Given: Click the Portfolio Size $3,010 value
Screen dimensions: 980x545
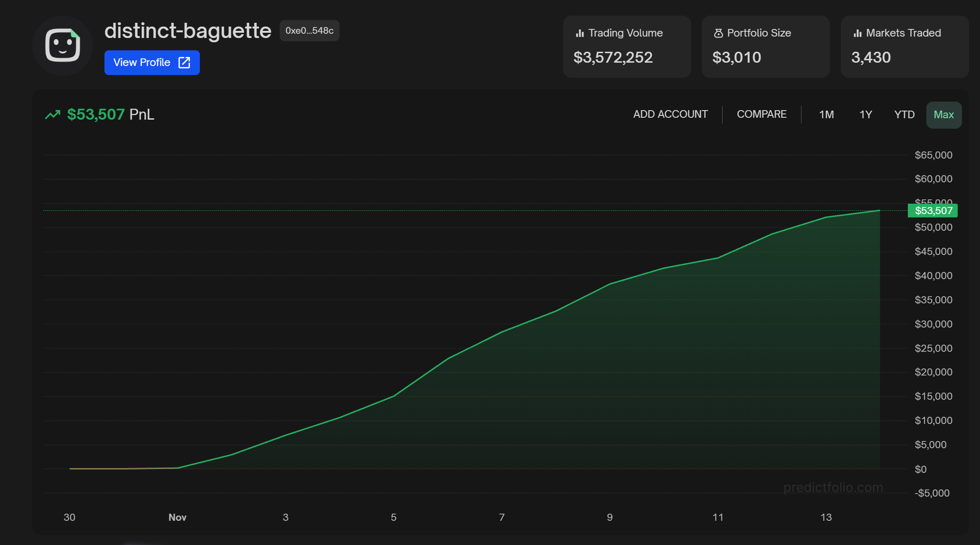Looking at the screenshot, I should pos(736,58).
